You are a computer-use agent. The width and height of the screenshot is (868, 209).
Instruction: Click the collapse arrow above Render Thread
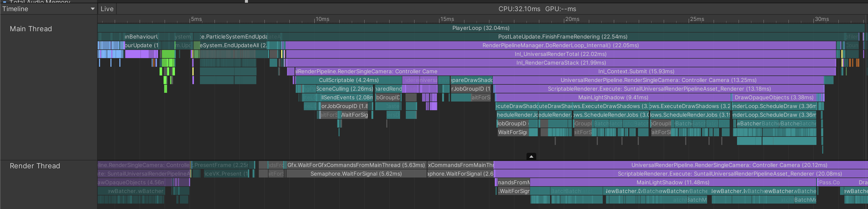[x=531, y=156]
